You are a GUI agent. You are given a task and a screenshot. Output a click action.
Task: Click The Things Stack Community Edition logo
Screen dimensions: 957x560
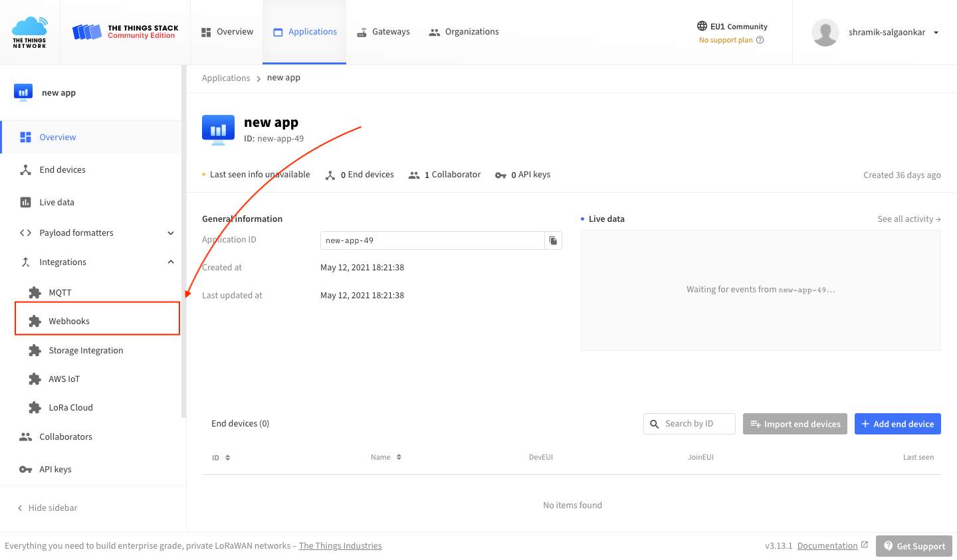coord(125,32)
